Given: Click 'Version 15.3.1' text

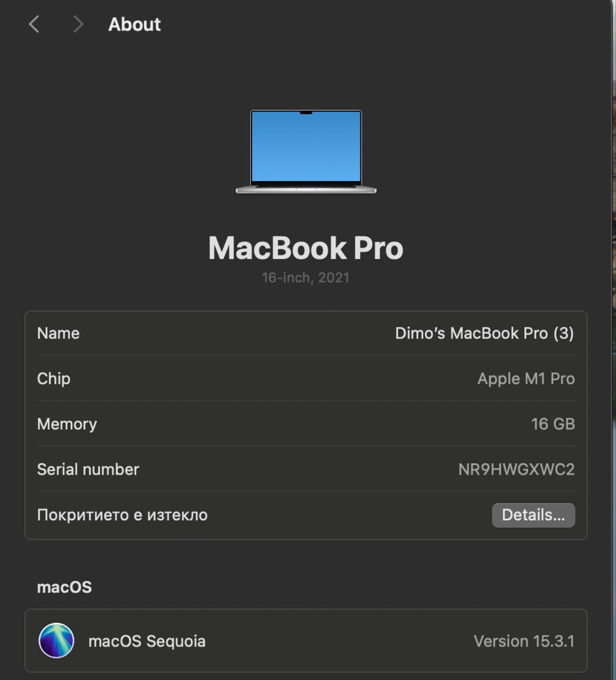Looking at the screenshot, I should coord(524,641).
